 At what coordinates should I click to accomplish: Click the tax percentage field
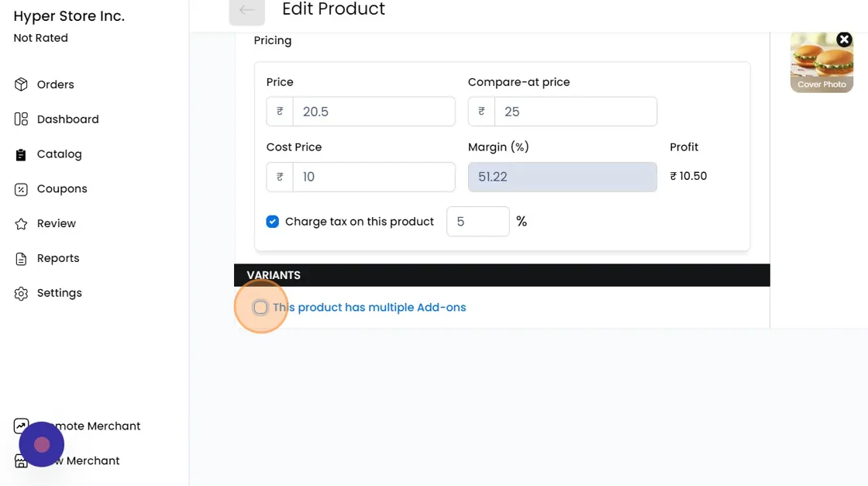tap(477, 222)
